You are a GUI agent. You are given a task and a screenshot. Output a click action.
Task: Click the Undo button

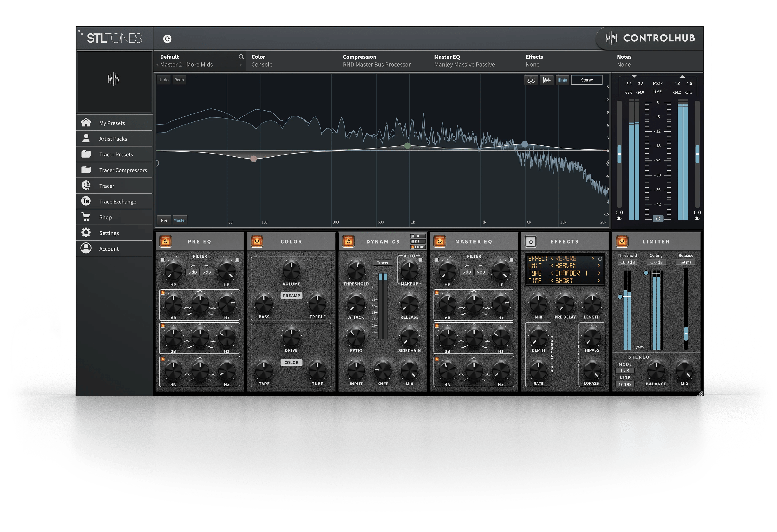pos(163,80)
